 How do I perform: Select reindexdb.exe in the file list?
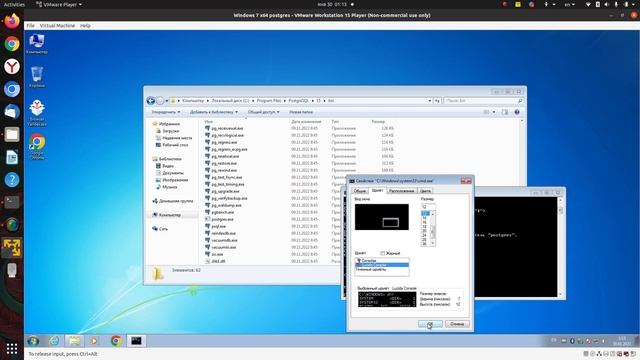[223, 233]
